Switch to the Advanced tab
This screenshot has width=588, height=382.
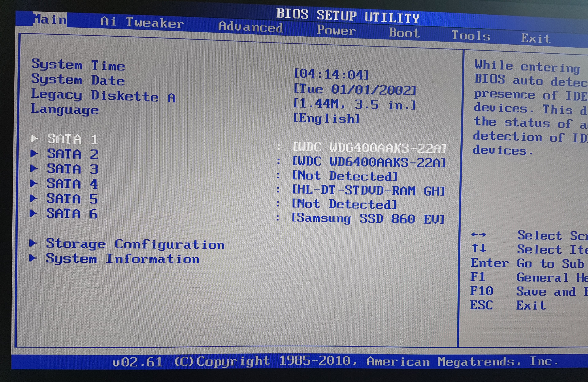click(x=251, y=26)
